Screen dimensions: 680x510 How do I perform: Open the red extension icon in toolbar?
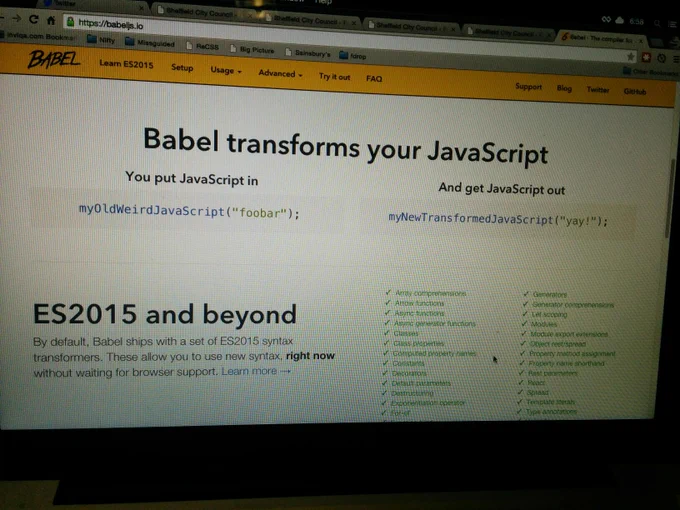point(646,57)
